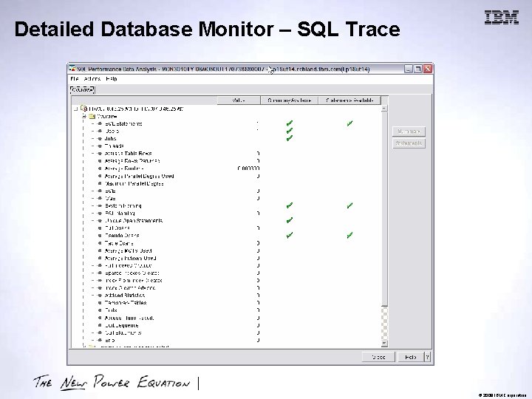Click Statements Available checkmark for Pseudo Opens
Viewport: 532px width, 399px height.
point(349,235)
